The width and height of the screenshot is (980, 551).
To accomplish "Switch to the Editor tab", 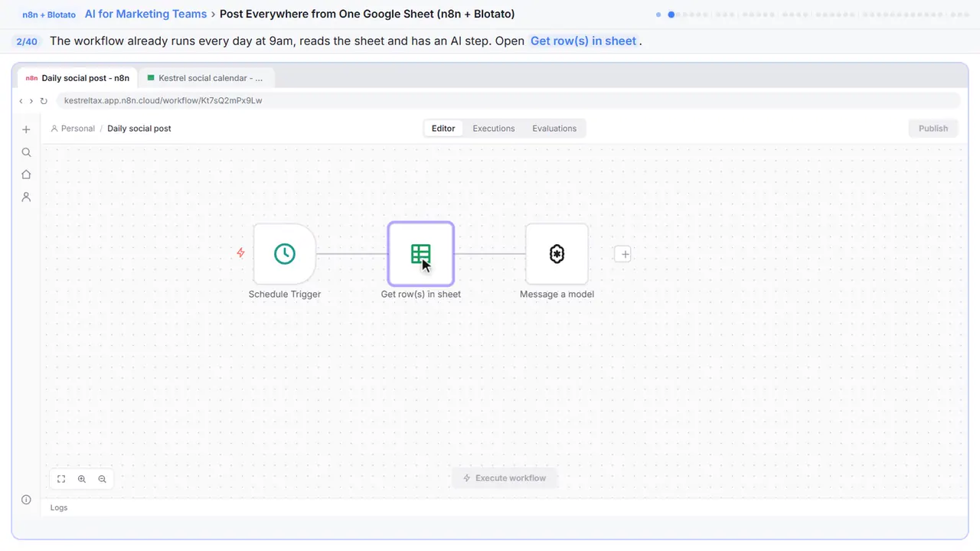I will point(443,129).
